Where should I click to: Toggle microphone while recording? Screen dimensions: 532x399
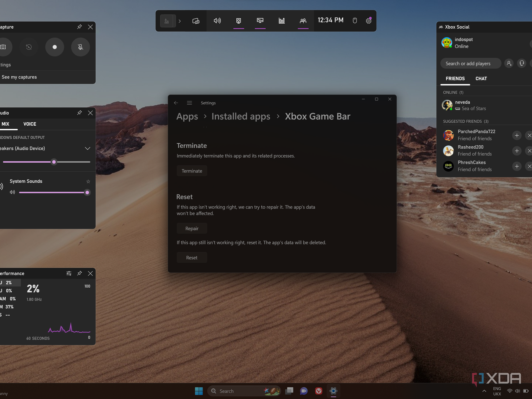80,47
